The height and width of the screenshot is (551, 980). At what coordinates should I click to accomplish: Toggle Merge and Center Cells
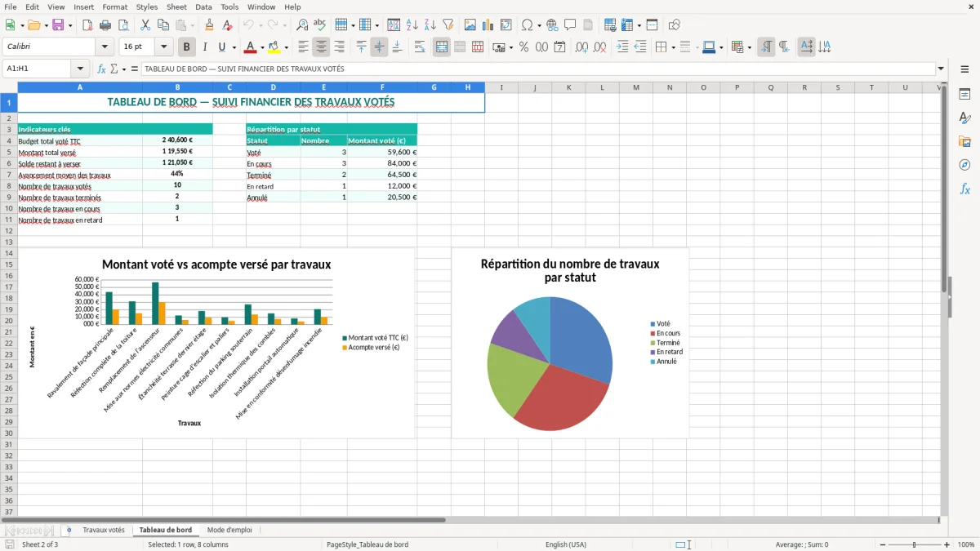pos(442,47)
